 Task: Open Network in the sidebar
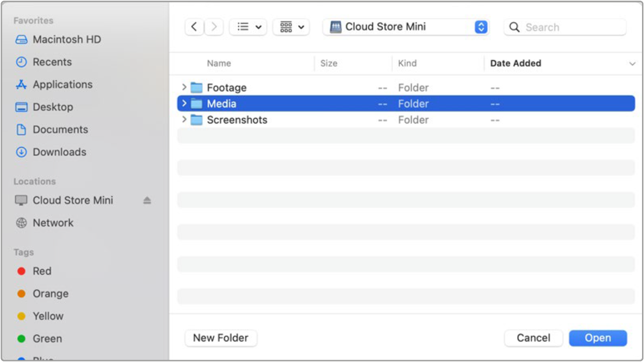tap(53, 223)
